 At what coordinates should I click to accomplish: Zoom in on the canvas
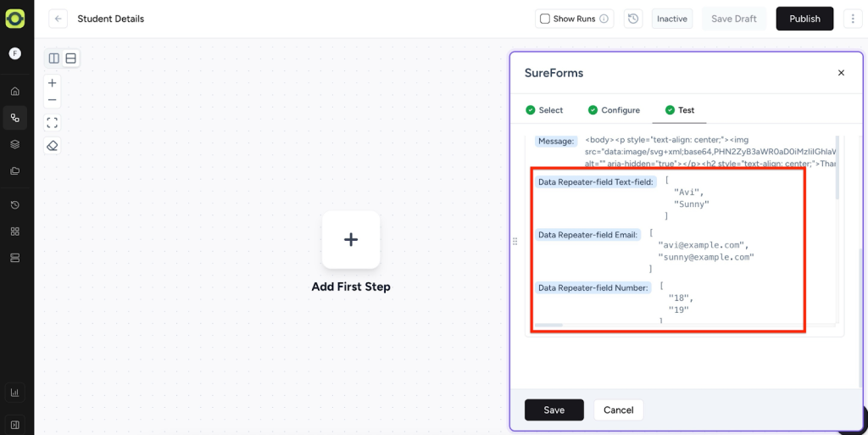tap(53, 83)
